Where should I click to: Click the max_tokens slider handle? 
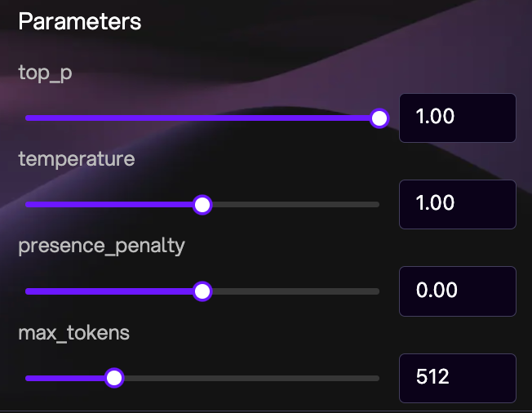pyautogui.click(x=114, y=378)
